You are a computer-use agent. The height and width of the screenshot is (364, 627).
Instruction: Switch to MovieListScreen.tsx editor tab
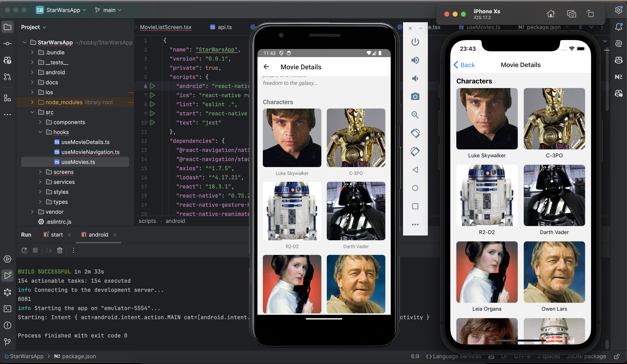tap(165, 27)
